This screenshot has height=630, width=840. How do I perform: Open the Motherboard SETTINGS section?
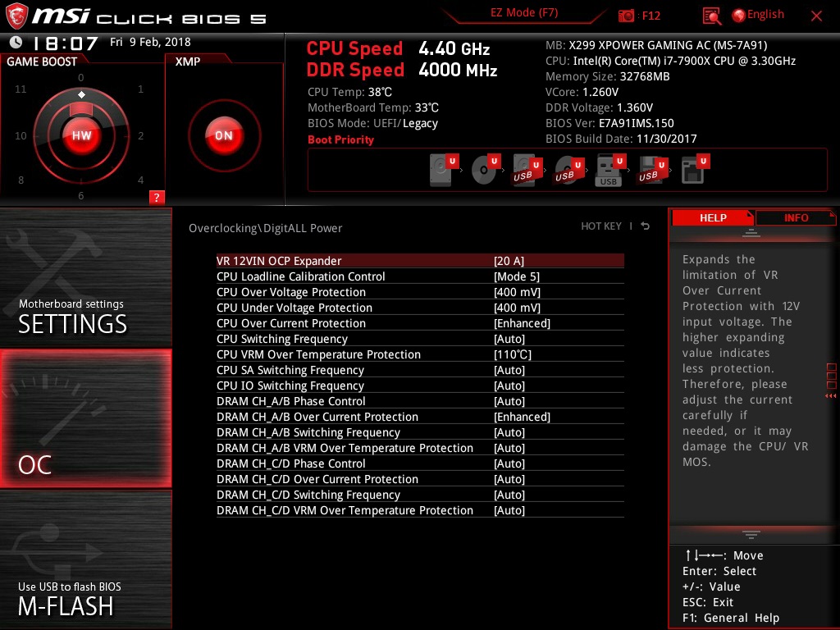pos(85,277)
